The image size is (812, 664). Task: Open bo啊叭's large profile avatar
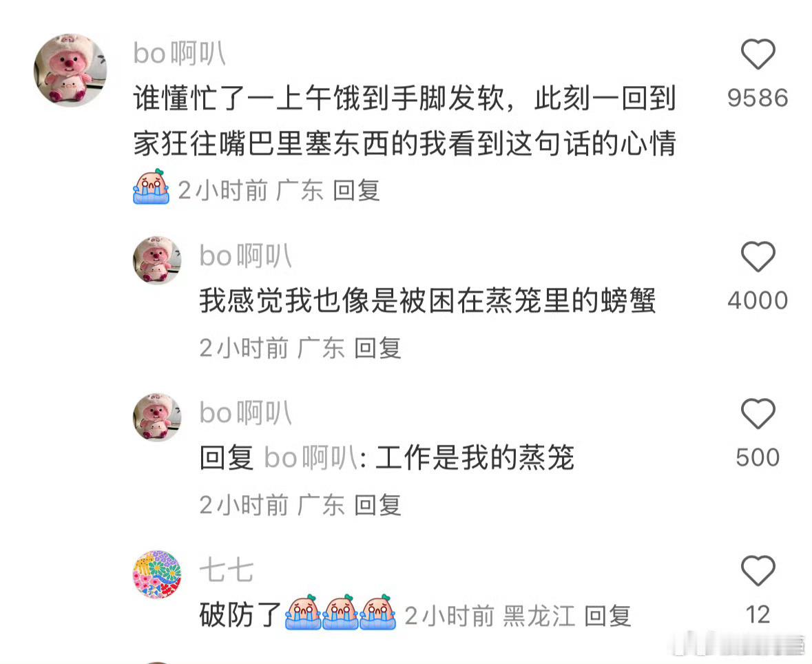click(x=70, y=70)
